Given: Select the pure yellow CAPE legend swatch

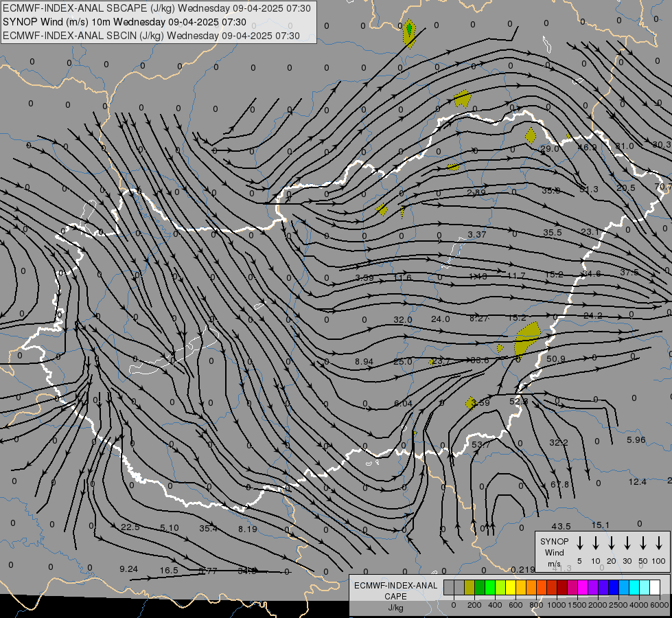Looking at the screenshot, I should 511,587.
